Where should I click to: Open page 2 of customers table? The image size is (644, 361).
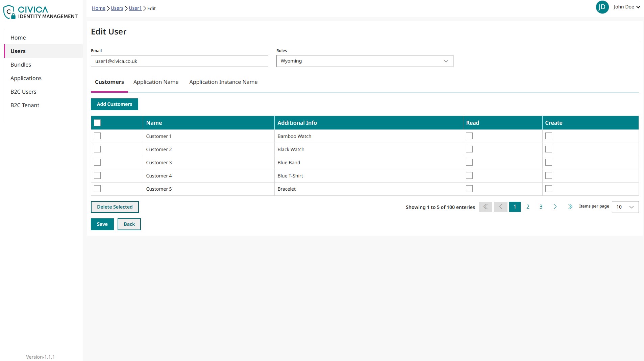pyautogui.click(x=528, y=207)
